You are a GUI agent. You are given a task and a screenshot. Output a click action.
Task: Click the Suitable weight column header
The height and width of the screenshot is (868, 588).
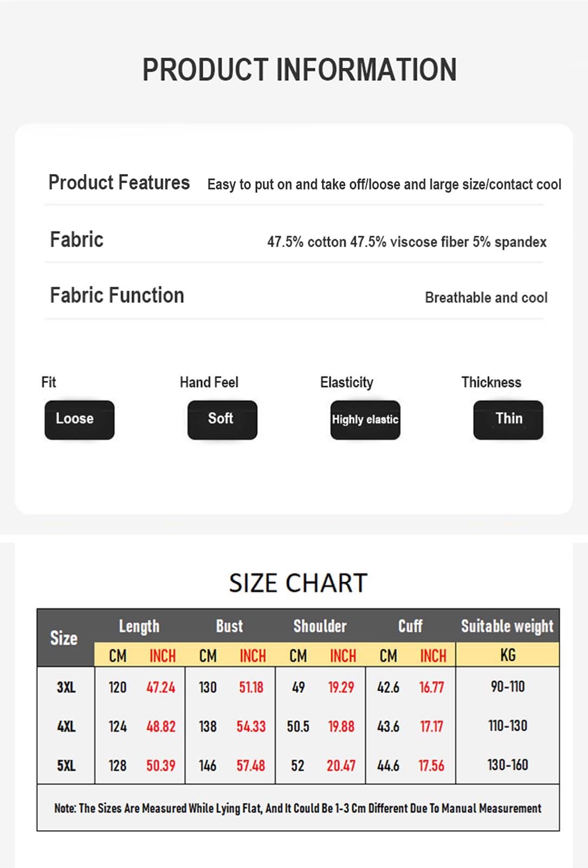click(x=507, y=626)
